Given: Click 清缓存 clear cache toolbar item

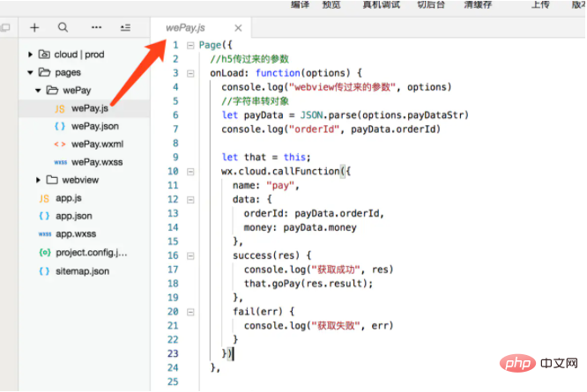Looking at the screenshot, I should (x=478, y=4).
